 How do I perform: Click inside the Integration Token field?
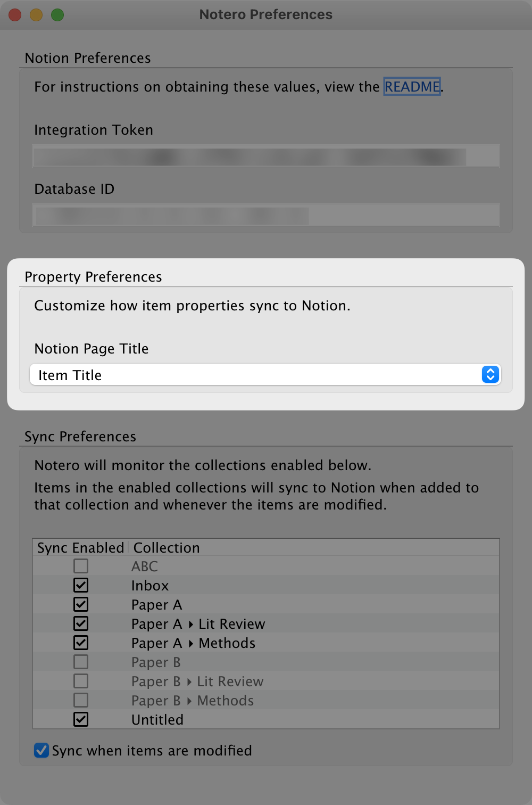pyautogui.click(x=264, y=155)
